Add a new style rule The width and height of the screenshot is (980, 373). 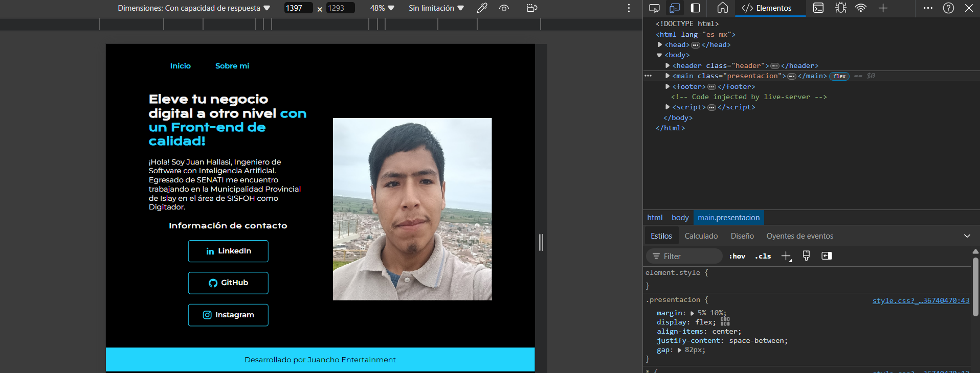point(786,256)
